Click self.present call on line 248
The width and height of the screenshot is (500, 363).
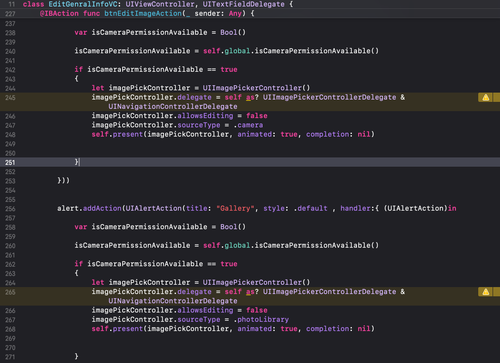click(x=117, y=134)
